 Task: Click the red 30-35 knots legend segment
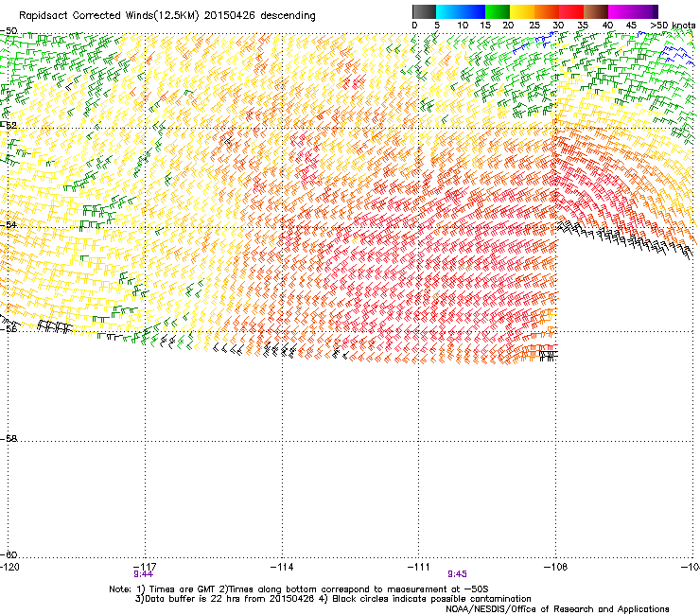571,11
